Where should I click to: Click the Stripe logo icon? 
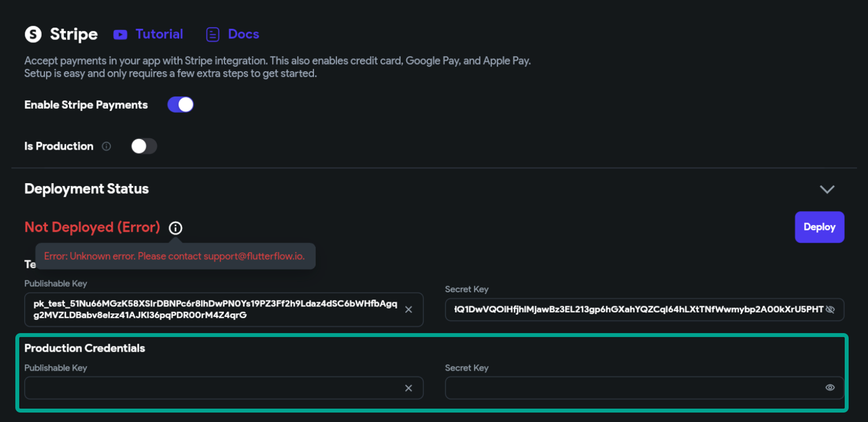tap(33, 34)
